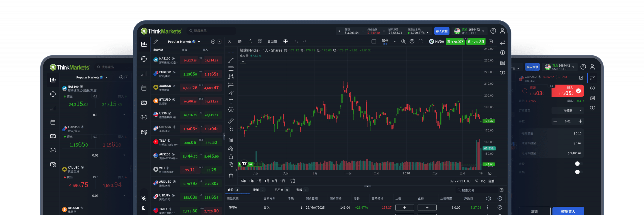644x215 pixels.
Task: Click 確認買入 confirm buy in right window
Action: click(568, 211)
